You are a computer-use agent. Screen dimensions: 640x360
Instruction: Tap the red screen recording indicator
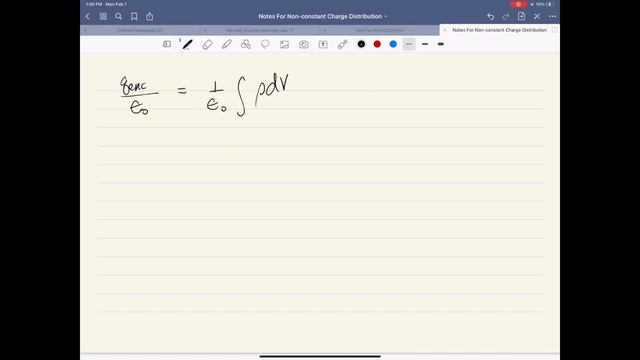point(518,4)
